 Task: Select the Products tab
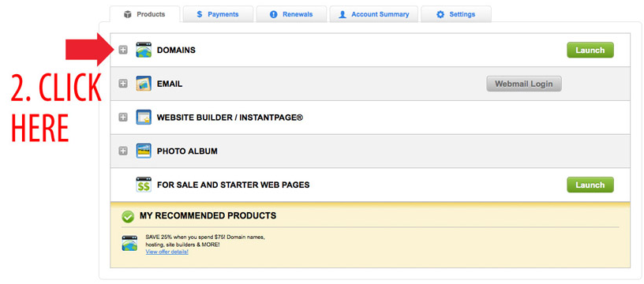[144, 14]
